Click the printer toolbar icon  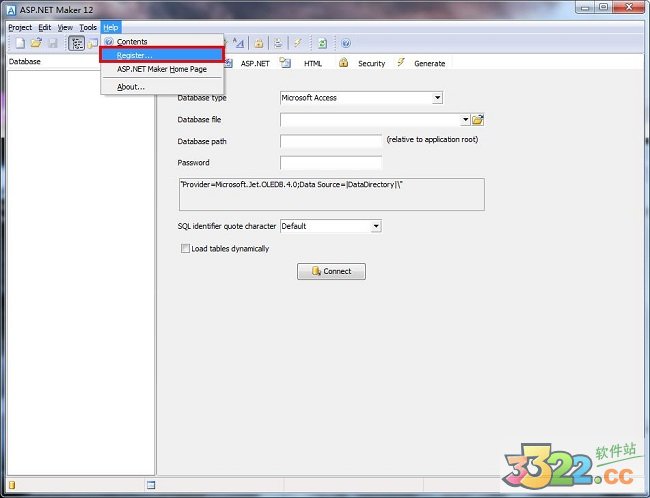coord(279,43)
